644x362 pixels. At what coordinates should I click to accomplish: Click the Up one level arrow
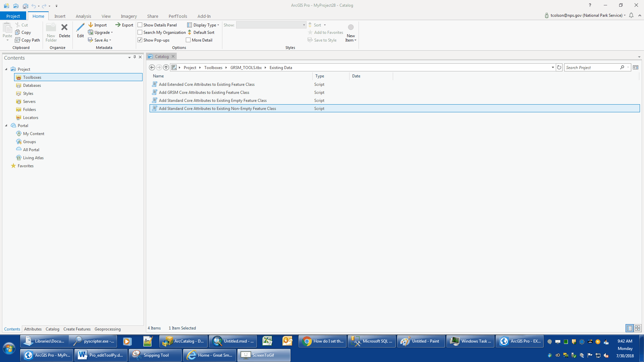click(166, 67)
